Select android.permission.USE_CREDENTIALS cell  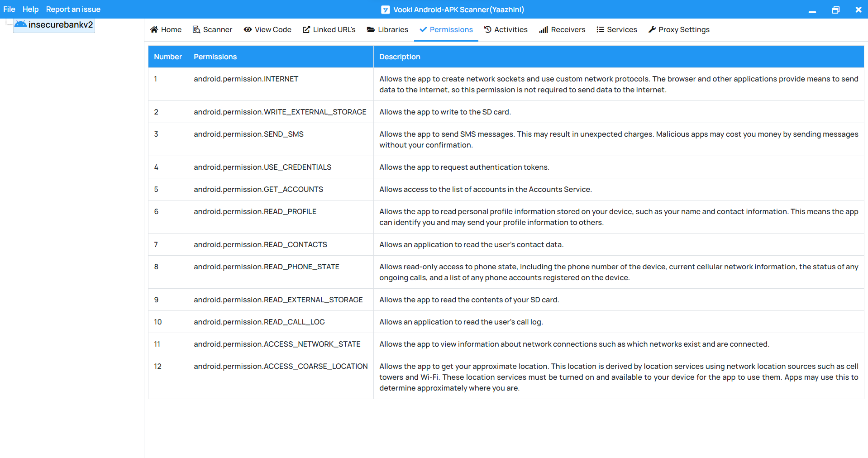click(281, 167)
